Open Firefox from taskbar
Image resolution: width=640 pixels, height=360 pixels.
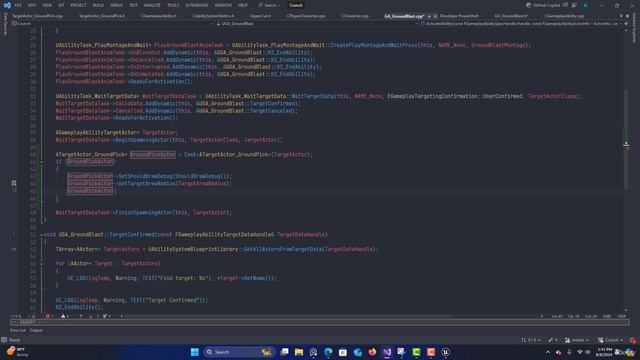coord(372,352)
